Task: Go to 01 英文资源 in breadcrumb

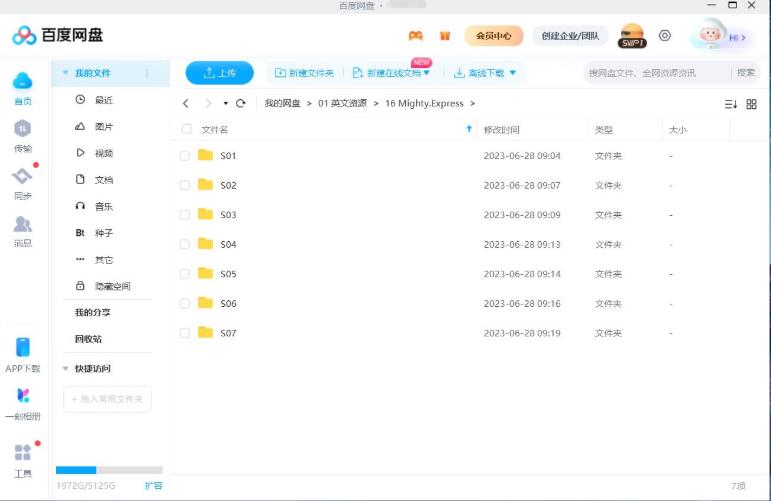Action: [342, 103]
